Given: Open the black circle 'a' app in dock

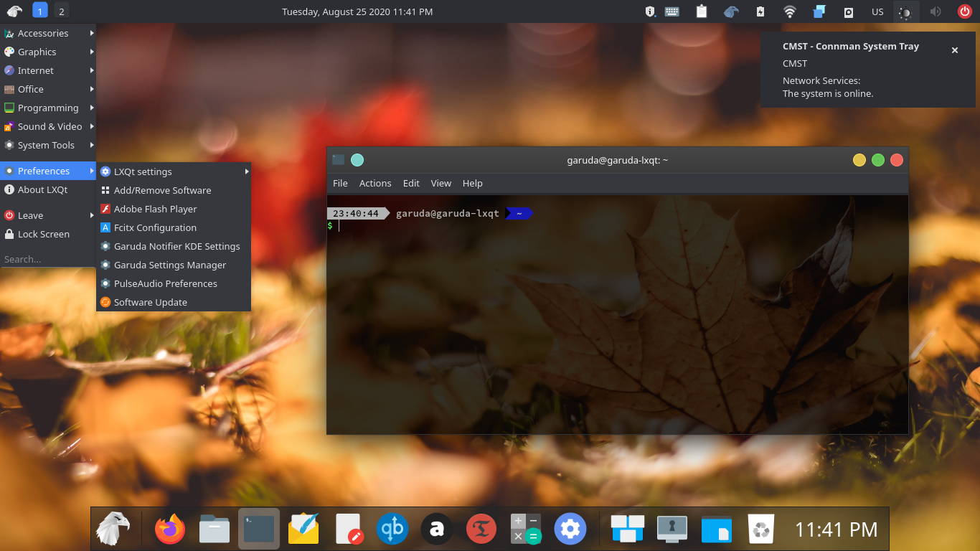Looking at the screenshot, I should [x=437, y=529].
